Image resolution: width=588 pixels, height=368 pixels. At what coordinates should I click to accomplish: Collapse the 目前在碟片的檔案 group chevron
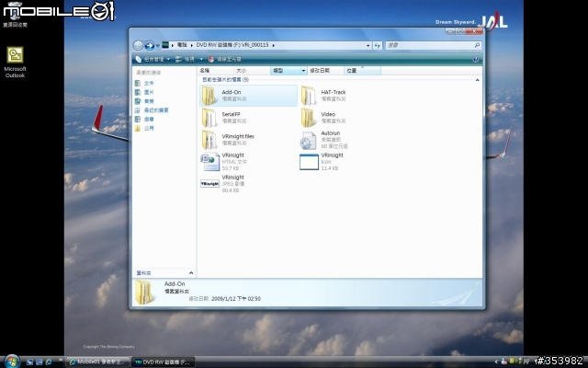478,80
